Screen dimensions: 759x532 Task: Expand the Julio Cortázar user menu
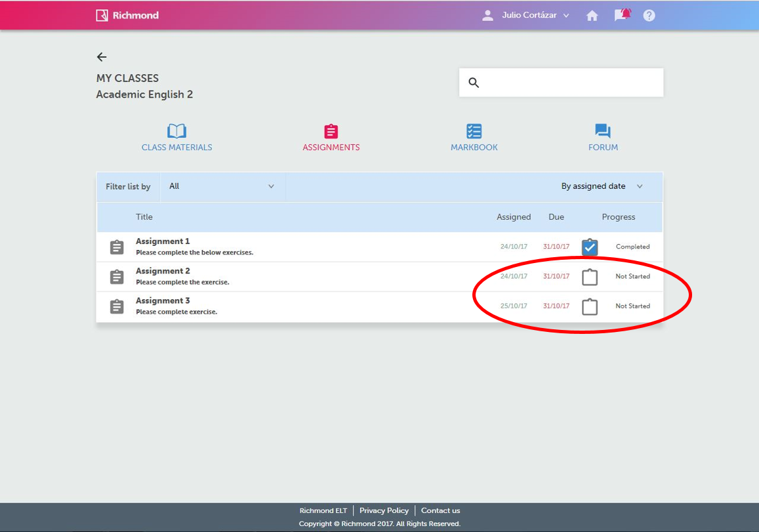[535, 15]
